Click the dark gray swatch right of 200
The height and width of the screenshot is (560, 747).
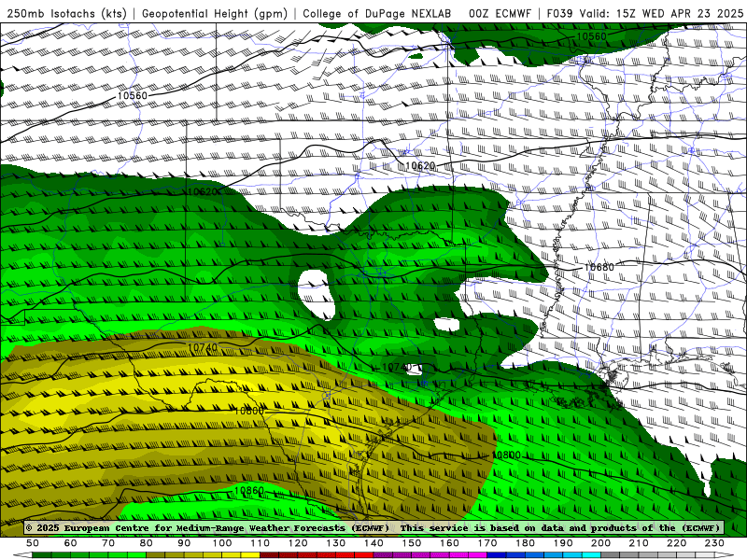[x=611, y=555]
